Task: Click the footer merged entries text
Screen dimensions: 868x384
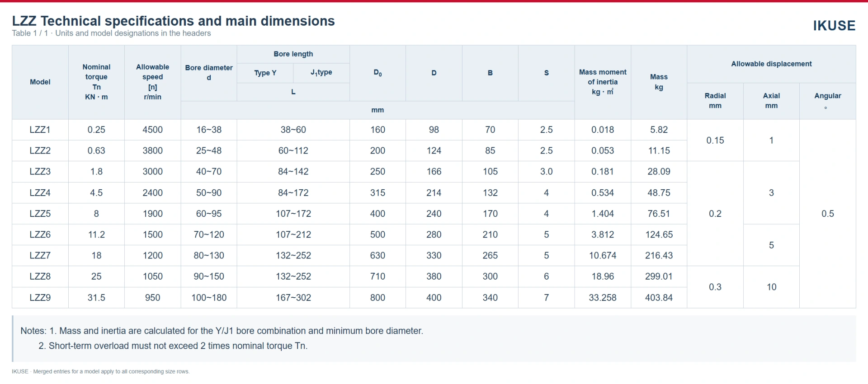Action: (x=101, y=371)
